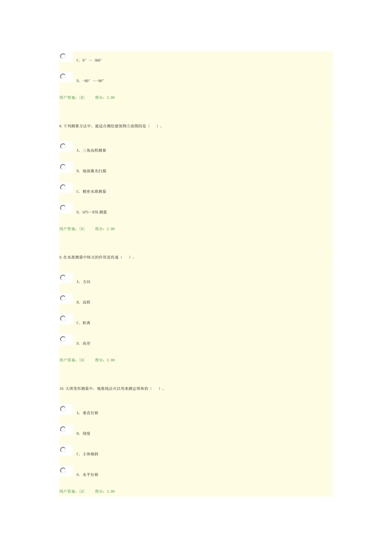
Task: Choose radio button for A. 方向
Action: click(63, 277)
